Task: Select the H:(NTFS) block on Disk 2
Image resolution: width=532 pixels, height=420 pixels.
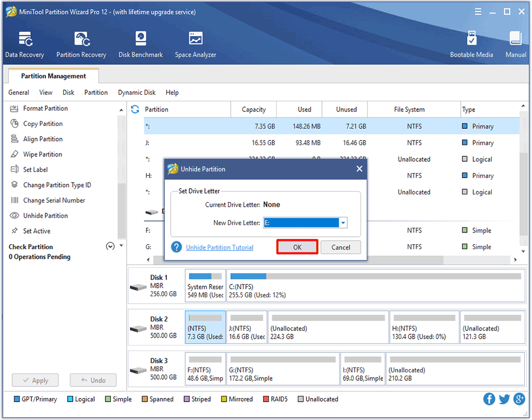Action: point(424,327)
